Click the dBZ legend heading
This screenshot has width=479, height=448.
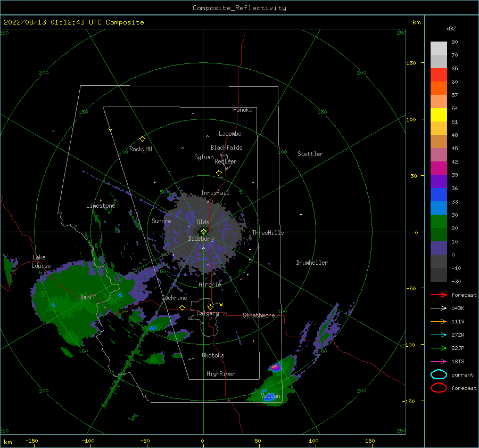click(x=451, y=28)
